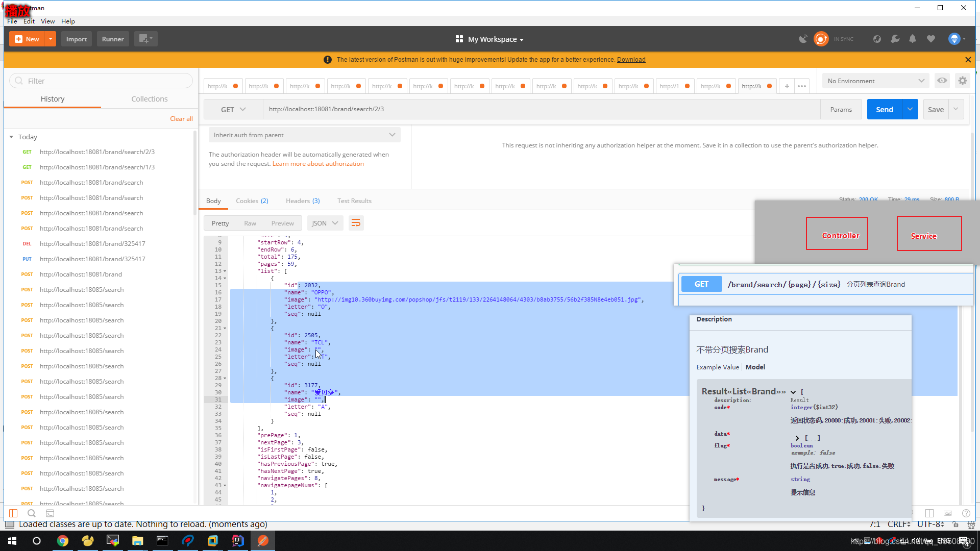Click the Collections tab in sidebar
The height and width of the screenshot is (551, 980).
click(x=150, y=98)
